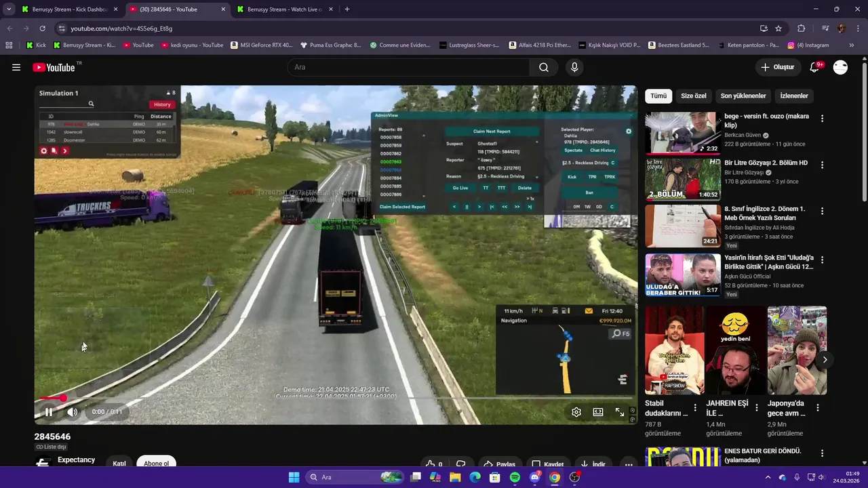This screenshot has width=868, height=488.
Task: Open options for Bir Litre Gözyaşı video
Action: pyautogui.click(x=822, y=165)
